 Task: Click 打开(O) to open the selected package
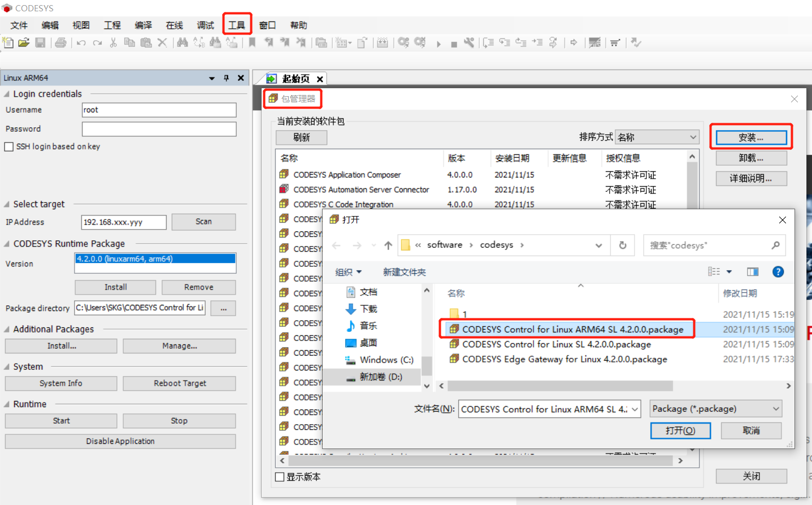680,430
